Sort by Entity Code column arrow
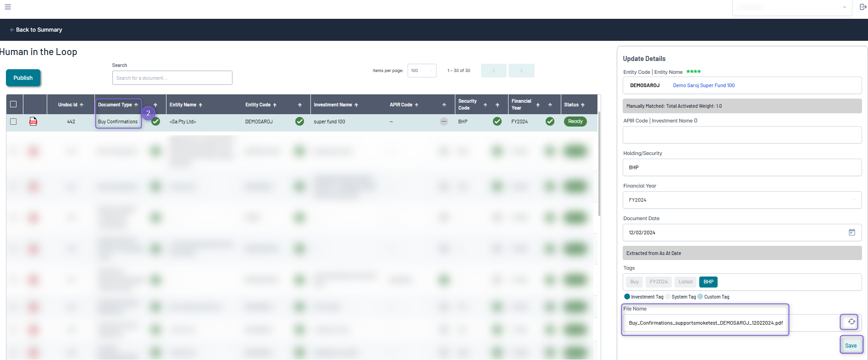868x360 pixels. tap(275, 105)
